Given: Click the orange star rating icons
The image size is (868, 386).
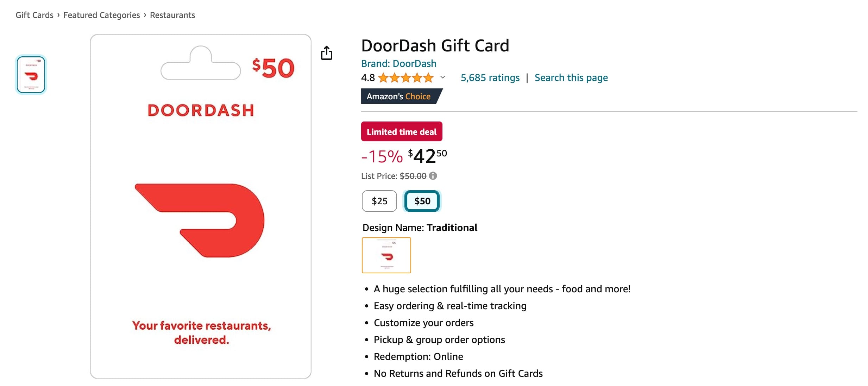Looking at the screenshot, I should (405, 77).
